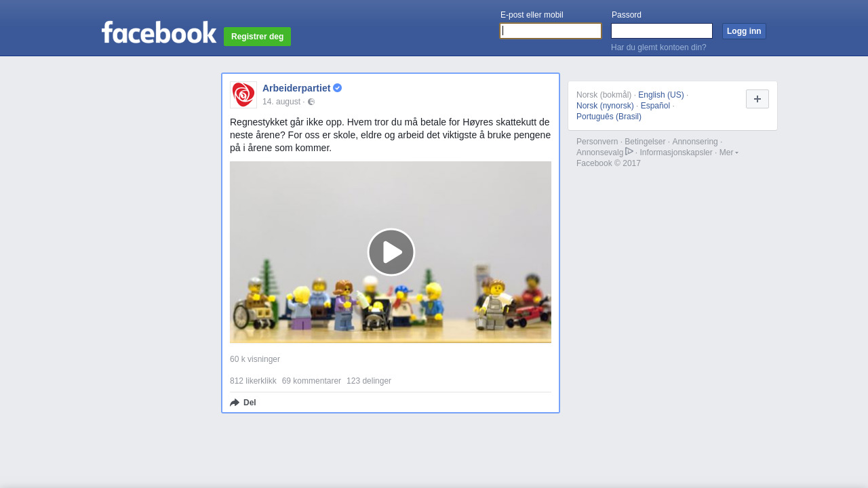Screen dimensions: 868x488
Task: Open the Har du glemt kontoen din link
Action: click(x=658, y=47)
